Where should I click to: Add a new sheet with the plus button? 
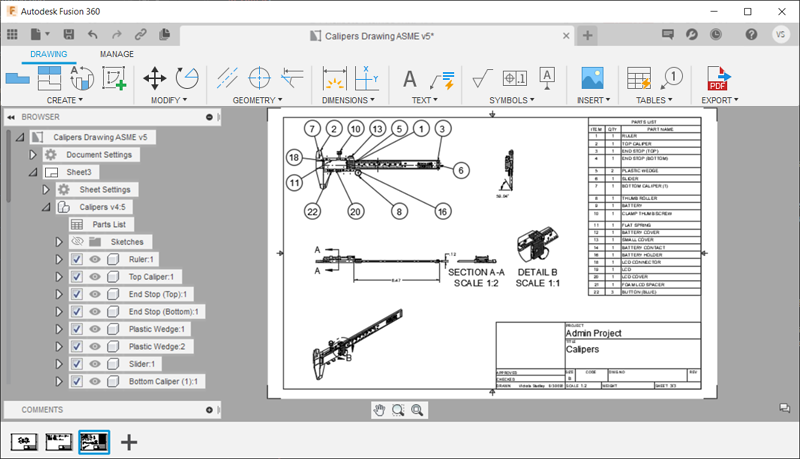[129, 442]
